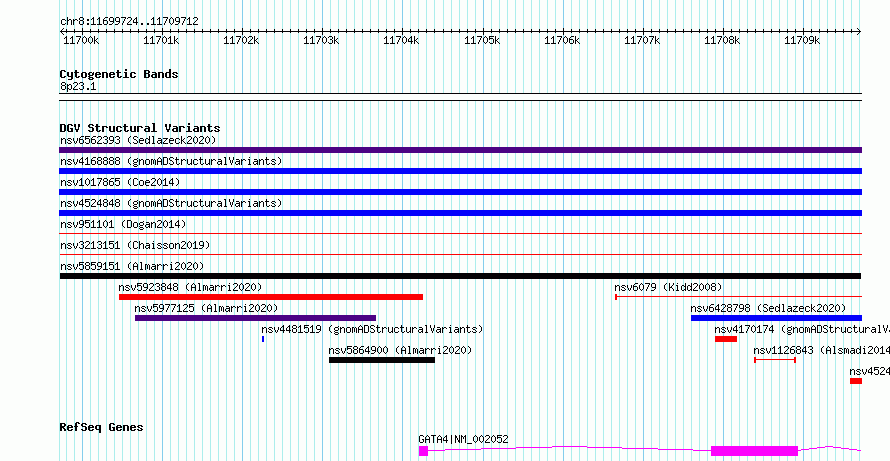Click the nsv5864900 (Almarri2020) label

(400, 350)
